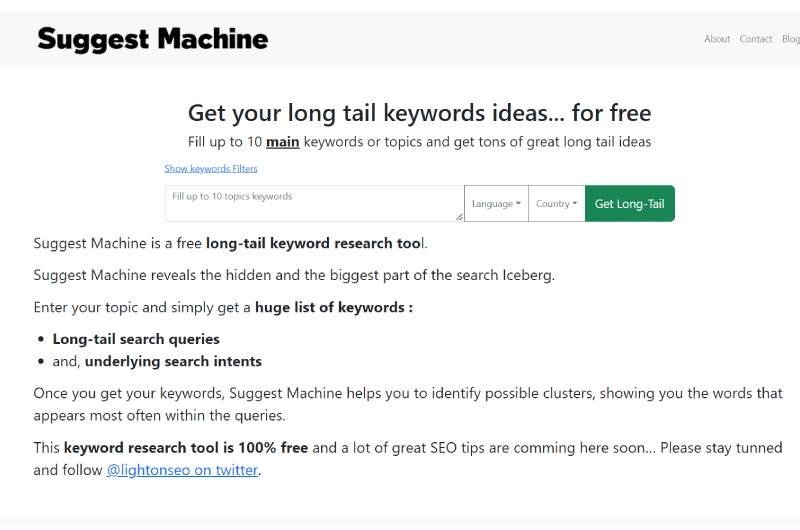Click 'underlying search intents' bullet text

click(173, 362)
